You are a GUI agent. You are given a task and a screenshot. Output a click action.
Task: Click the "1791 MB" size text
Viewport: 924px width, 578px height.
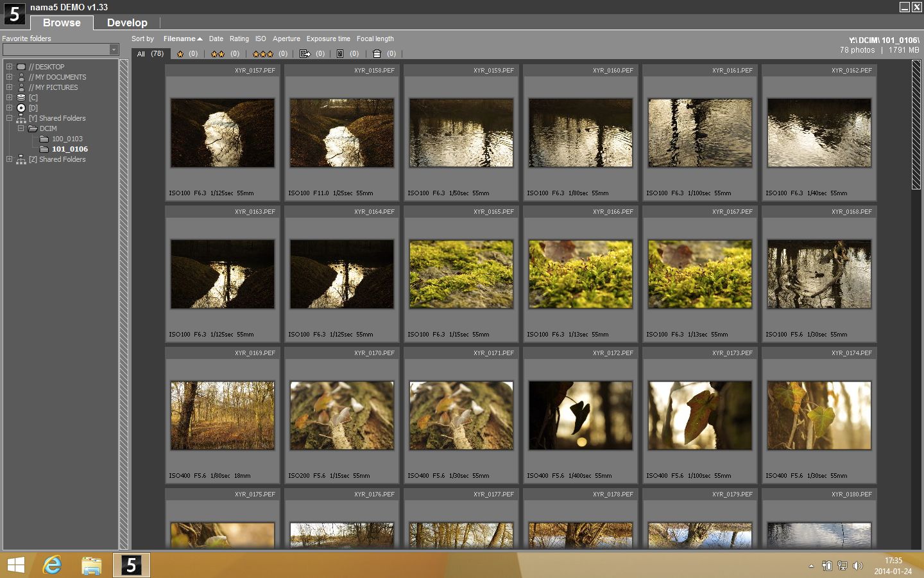tap(903, 50)
